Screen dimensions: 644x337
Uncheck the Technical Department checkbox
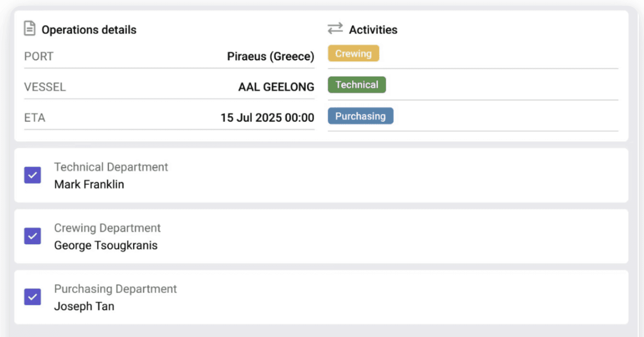click(33, 175)
